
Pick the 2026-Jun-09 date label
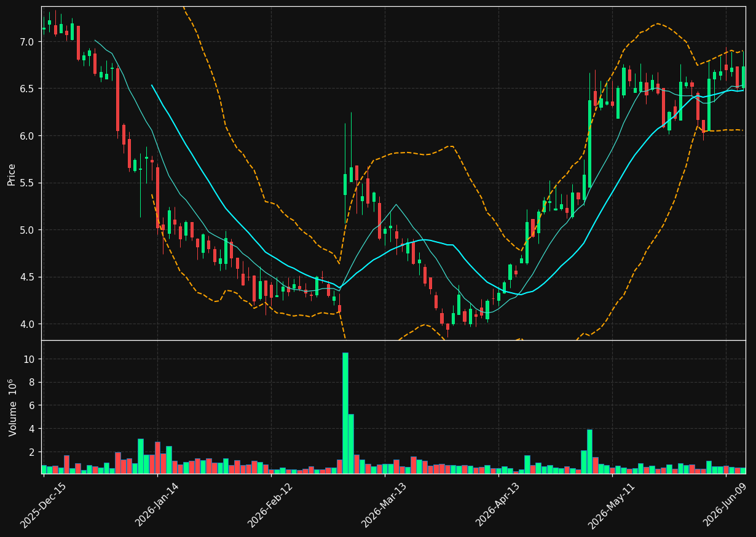click(x=726, y=505)
